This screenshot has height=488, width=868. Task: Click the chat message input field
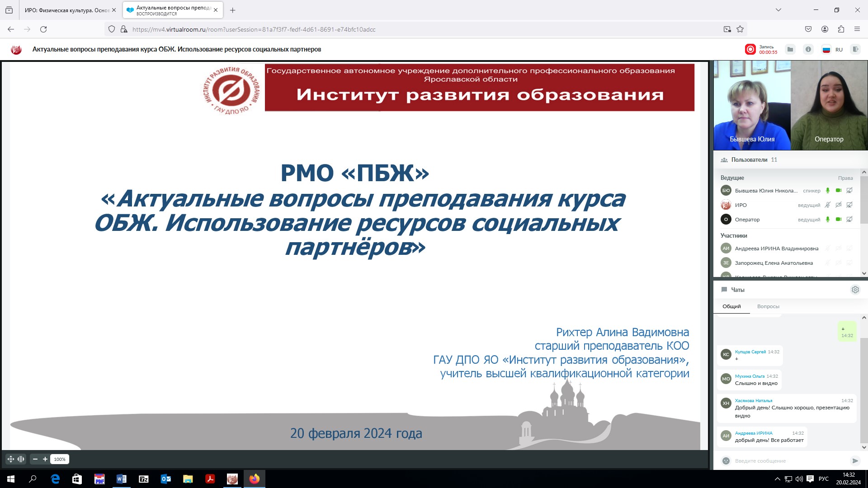[789, 461]
